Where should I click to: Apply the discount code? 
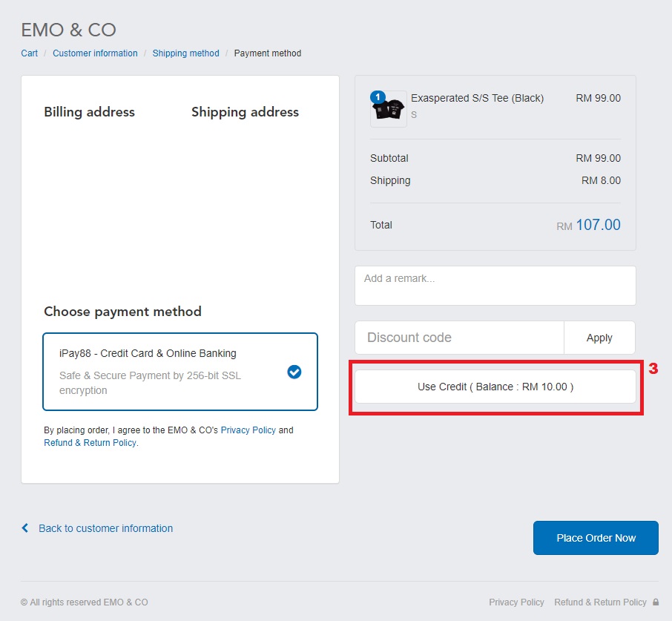click(599, 338)
